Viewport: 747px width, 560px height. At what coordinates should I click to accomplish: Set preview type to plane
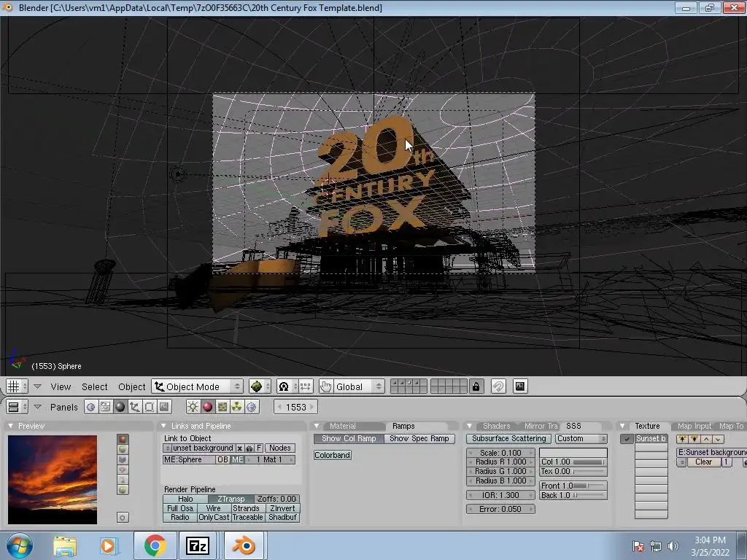[x=123, y=439]
